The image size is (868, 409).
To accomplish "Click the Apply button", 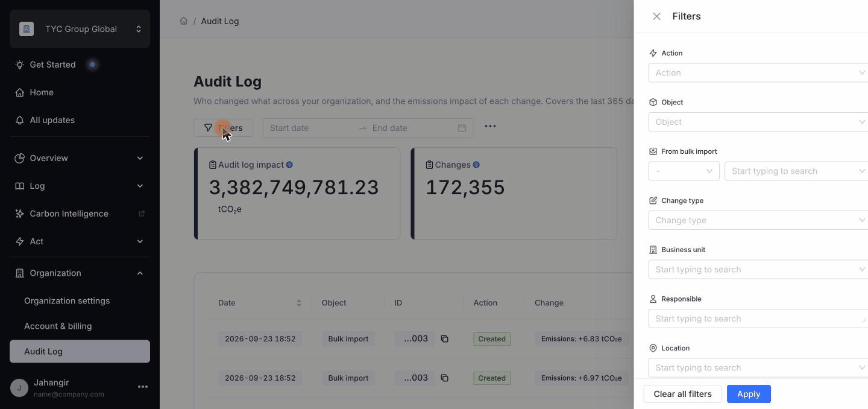I will (749, 394).
